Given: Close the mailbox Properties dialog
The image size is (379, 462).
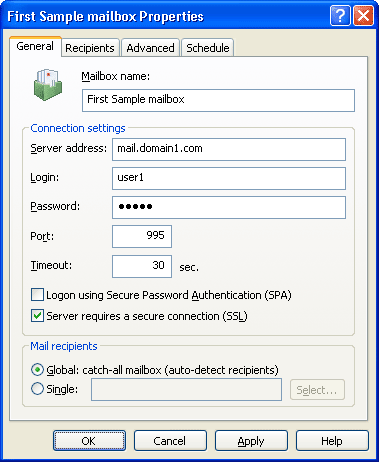Looking at the screenshot, I should [x=363, y=16].
